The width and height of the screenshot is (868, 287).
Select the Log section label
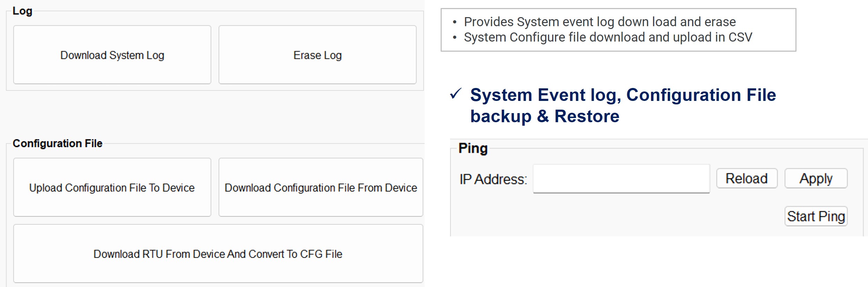pos(22,11)
